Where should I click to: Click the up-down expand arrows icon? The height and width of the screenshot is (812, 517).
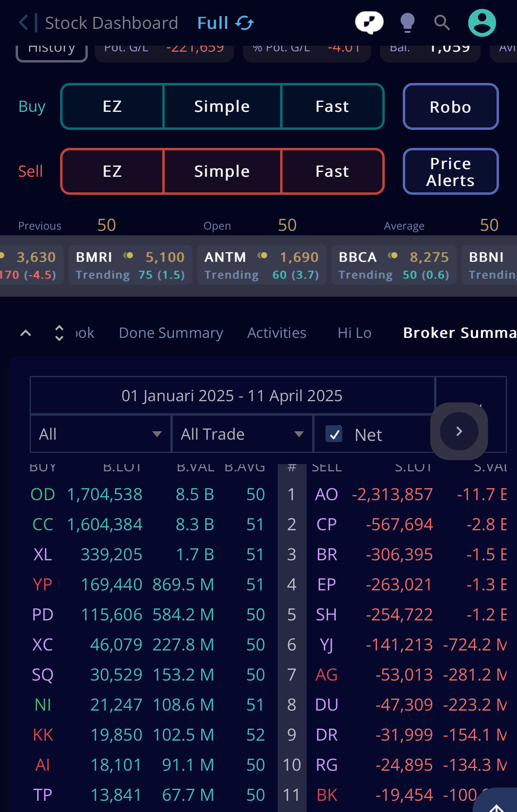tap(59, 333)
